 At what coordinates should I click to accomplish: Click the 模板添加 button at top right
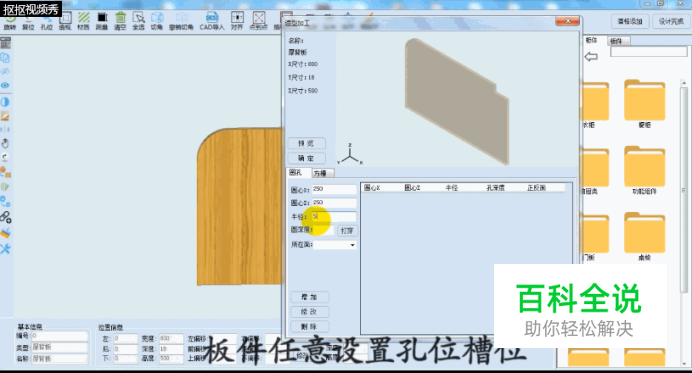pos(630,21)
